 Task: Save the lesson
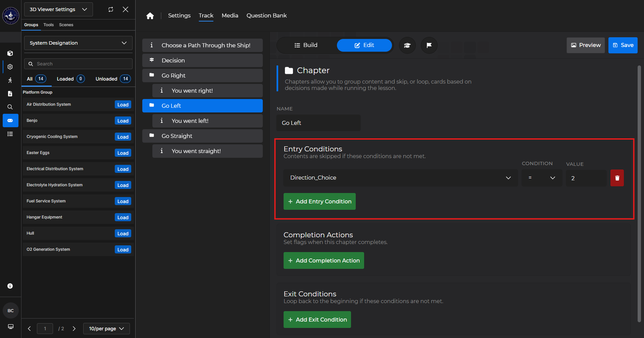point(623,45)
